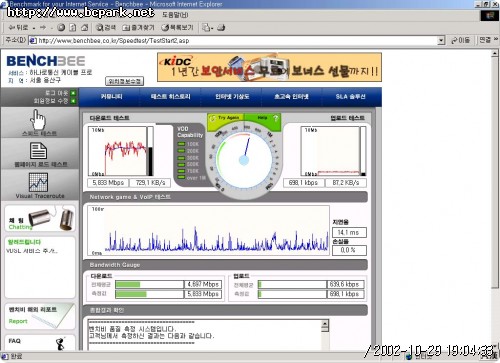Refresh the page with the Refresh icon
Screen dimensions: 500x363
[73, 28]
